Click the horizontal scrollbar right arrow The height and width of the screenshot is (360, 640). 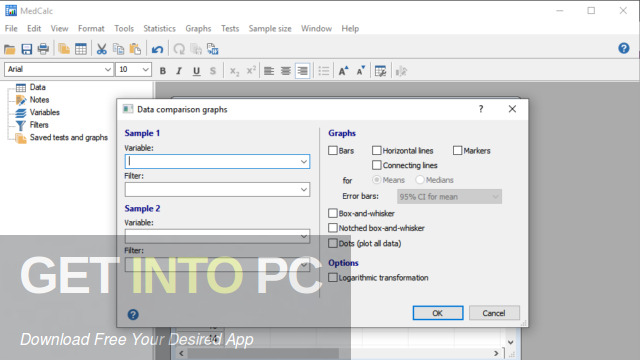pyautogui.click(x=496, y=353)
